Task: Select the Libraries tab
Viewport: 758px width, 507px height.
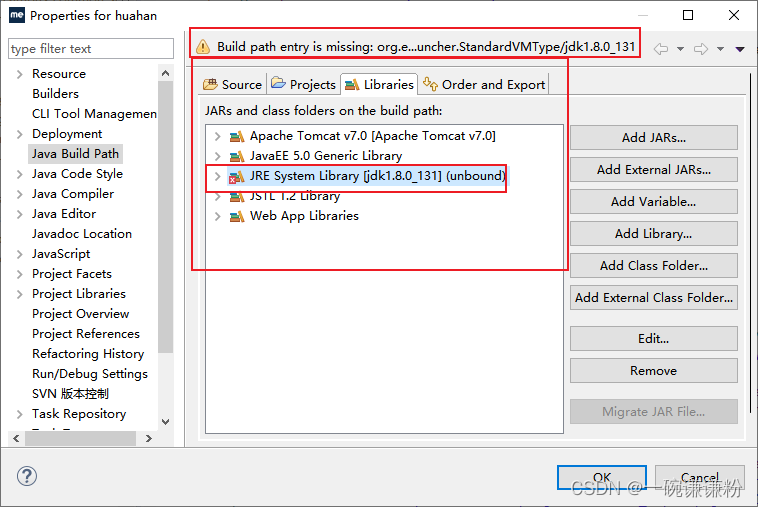Action: pyautogui.click(x=379, y=85)
